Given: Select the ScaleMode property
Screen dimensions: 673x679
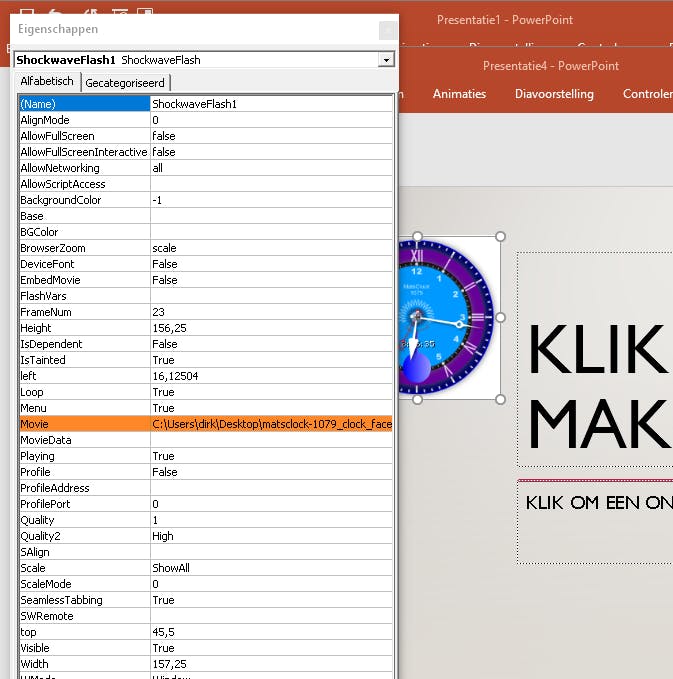Looking at the screenshot, I should 85,585.
